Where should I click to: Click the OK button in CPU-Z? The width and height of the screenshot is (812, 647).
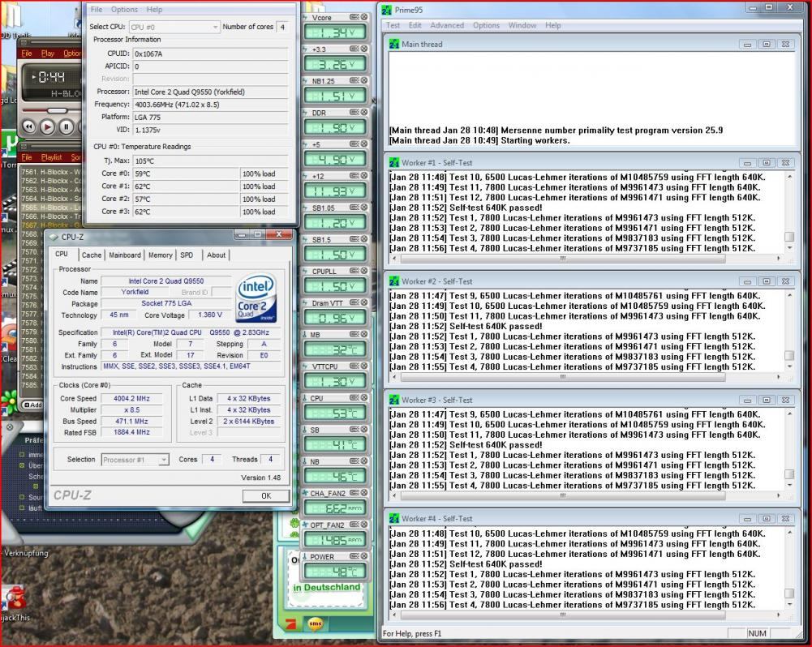pyautogui.click(x=266, y=496)
